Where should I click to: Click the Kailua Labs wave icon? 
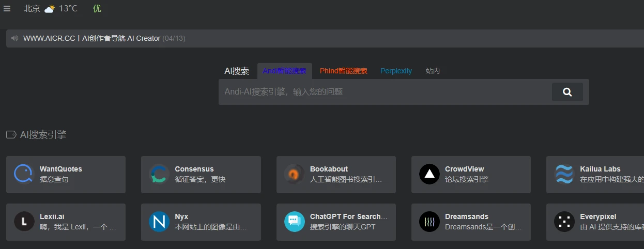[564, 175]
